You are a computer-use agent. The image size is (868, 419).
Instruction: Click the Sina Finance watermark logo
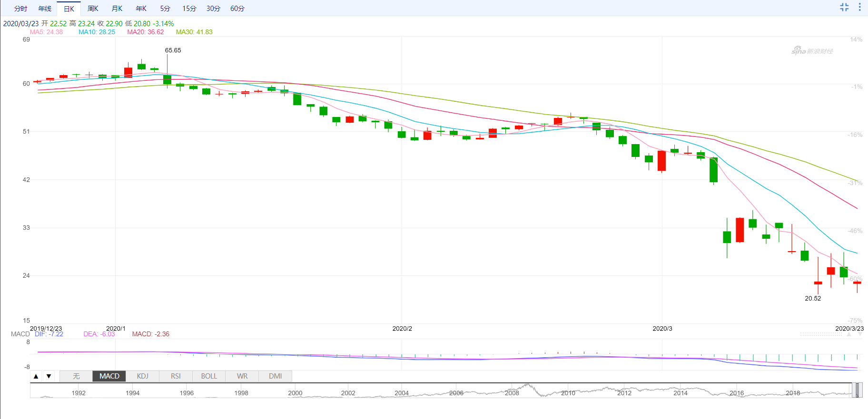tap(812, 50)
